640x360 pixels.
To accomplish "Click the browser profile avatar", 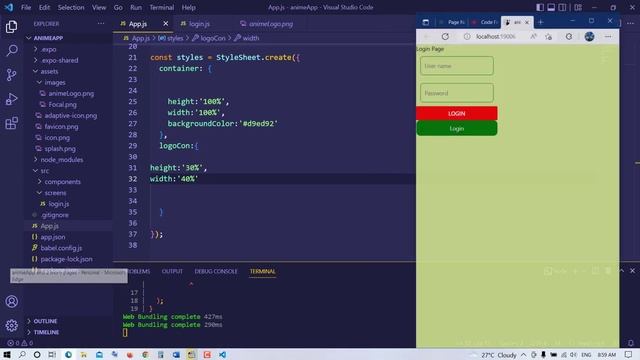I will coord(589,36).
